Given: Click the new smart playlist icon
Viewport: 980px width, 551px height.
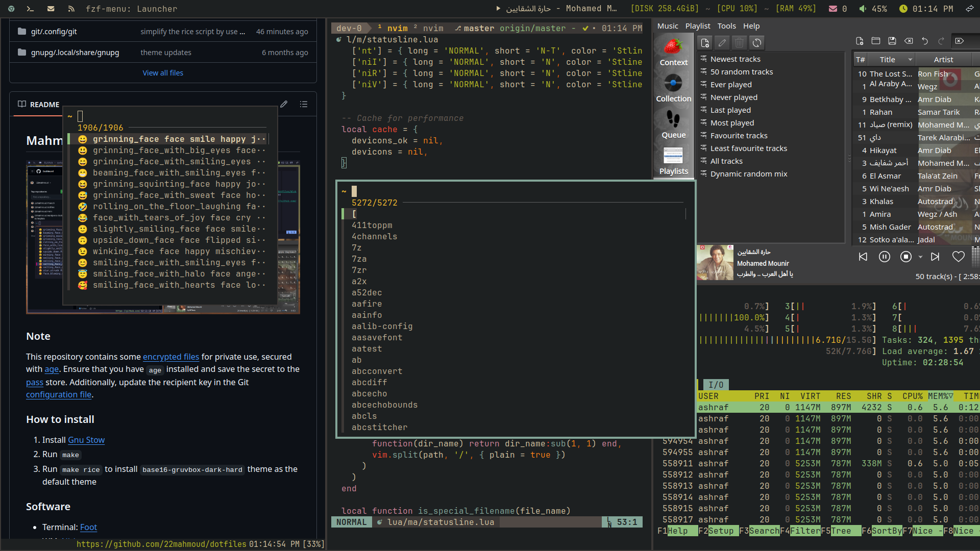Looking at the screenshot, I should 705,43.
